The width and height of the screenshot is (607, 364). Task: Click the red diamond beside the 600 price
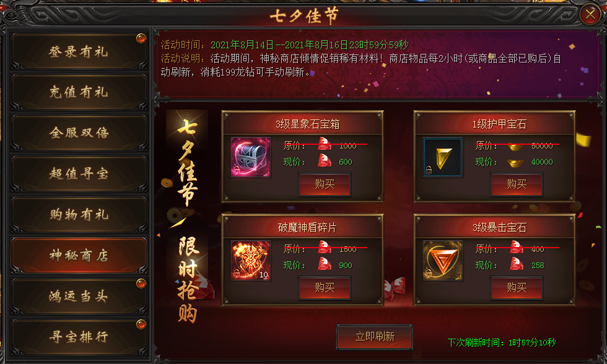click(325, 160)
